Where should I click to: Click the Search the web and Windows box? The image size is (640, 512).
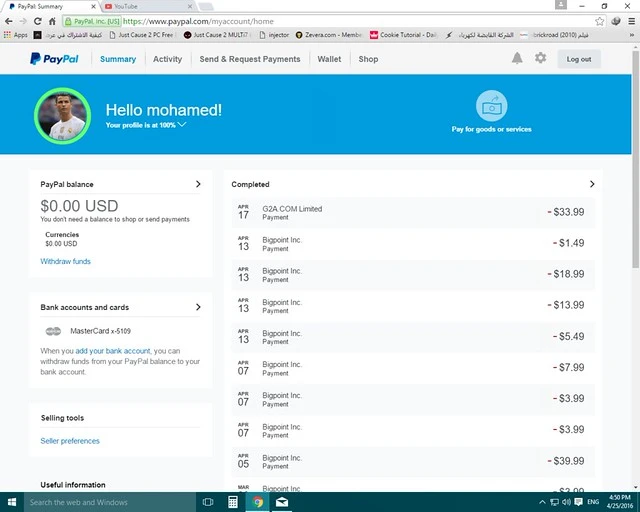pos(108,502)
